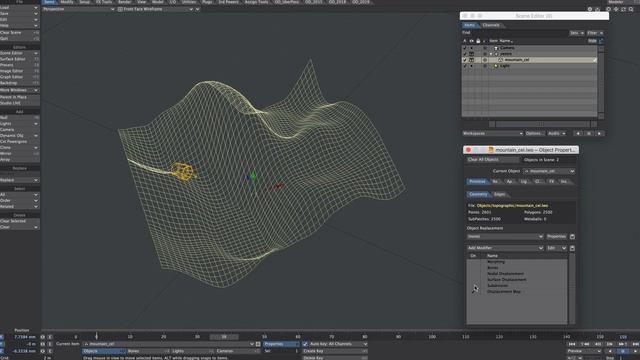The height and width of the screenshot is (360, 640).
Task: Open the Auto Key All Channels dropdown
Action: tap(338, 344)
